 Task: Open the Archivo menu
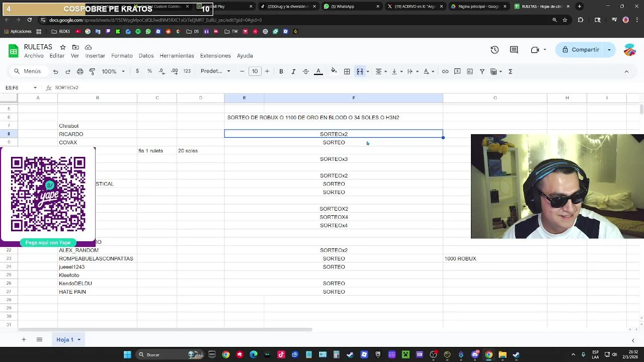[34, 56]
